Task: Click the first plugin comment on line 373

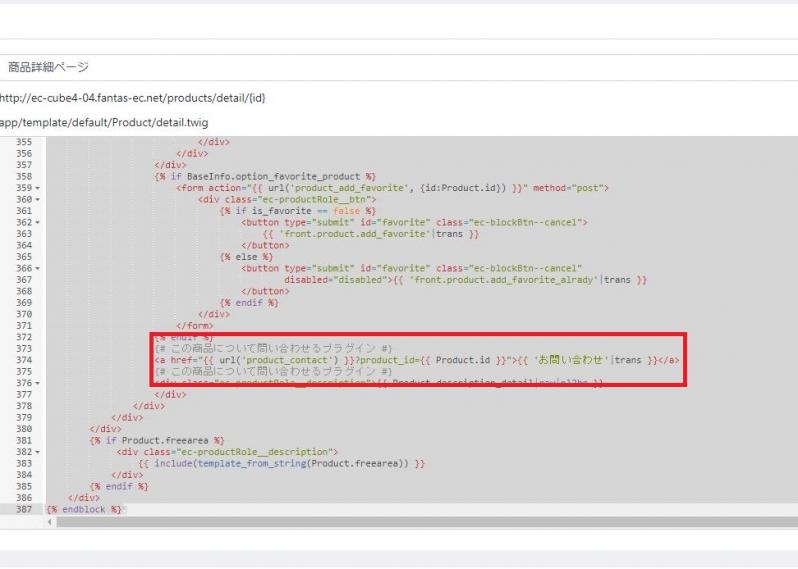Action: [x=272, y=349]
